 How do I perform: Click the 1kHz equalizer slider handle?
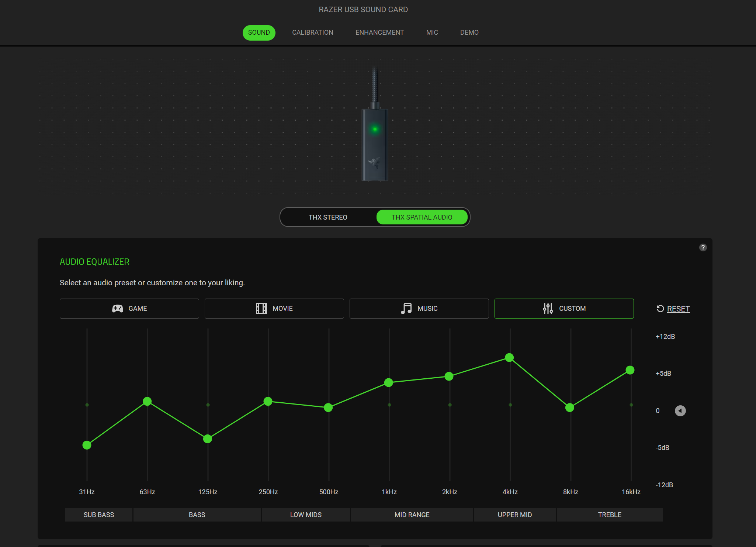click(389, 382)
